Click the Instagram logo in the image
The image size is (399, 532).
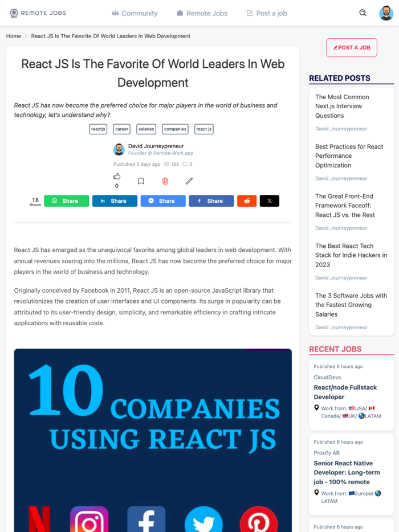[89, 519]
